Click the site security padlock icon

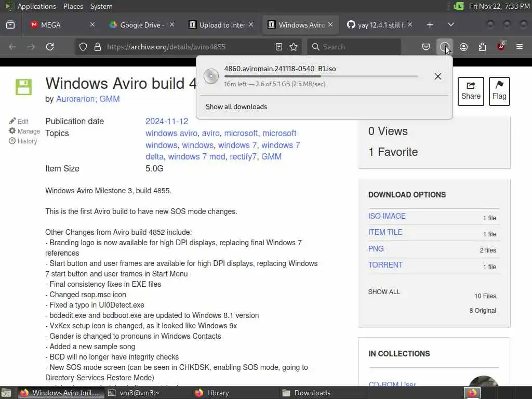coord(98,47)
